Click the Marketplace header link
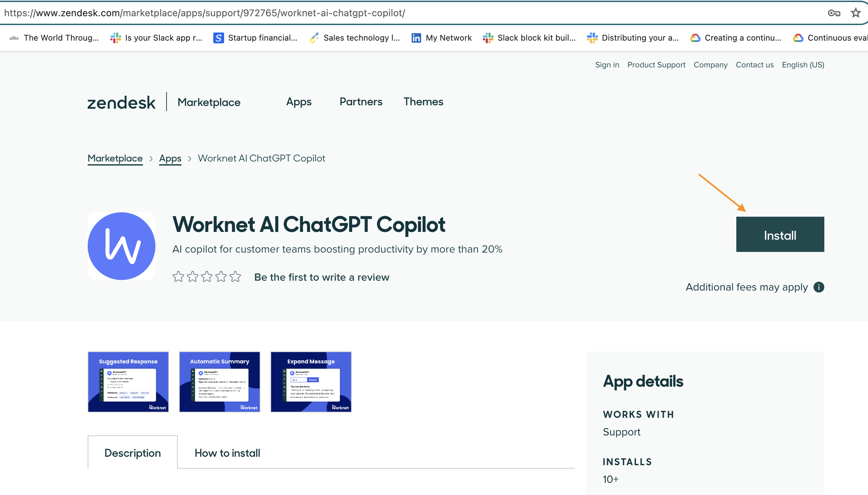The height and width of the screenshot is (495, 868). (x=209, y=102)
